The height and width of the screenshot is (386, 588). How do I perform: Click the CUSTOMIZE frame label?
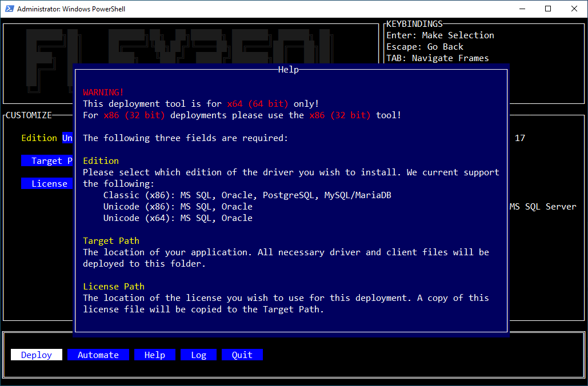point(29,115)
